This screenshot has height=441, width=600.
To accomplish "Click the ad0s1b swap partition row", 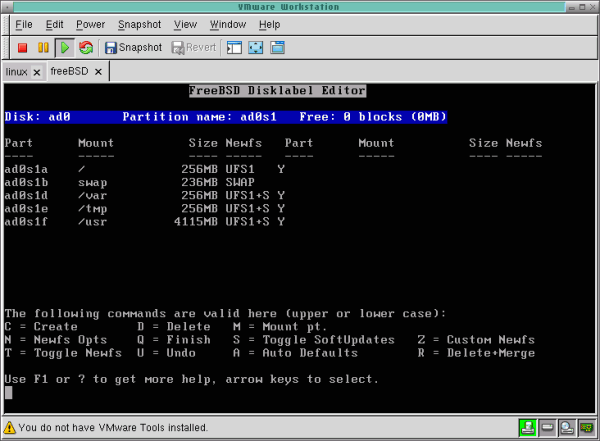I will click(129, 182).
